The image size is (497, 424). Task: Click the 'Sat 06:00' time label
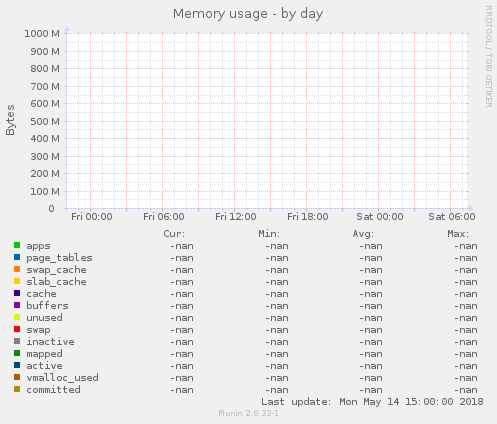tap(452, 217)
